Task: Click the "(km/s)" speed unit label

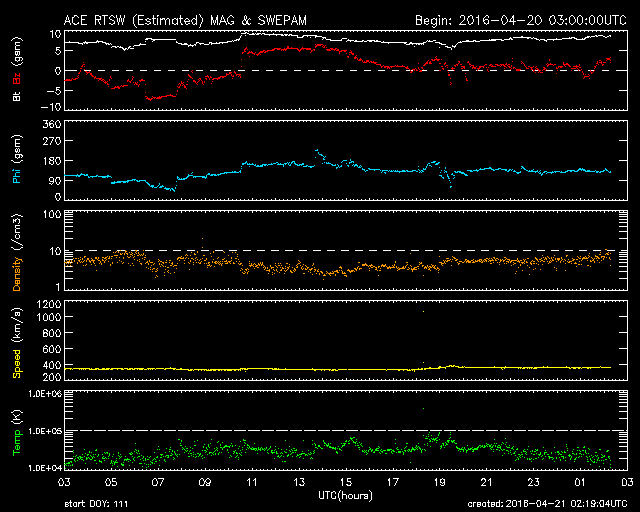Action: tap(17, 327)
